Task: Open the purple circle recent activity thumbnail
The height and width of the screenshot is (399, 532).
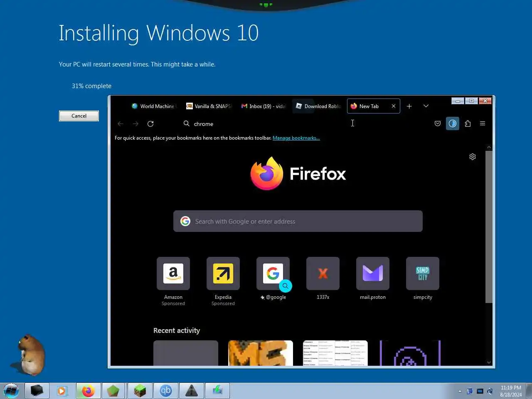Action: [x=410, y=353]
